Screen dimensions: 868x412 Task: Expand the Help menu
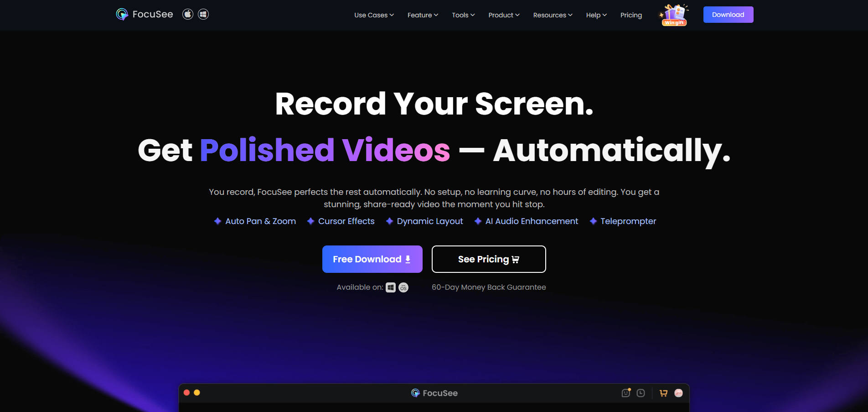coord(596,15)
